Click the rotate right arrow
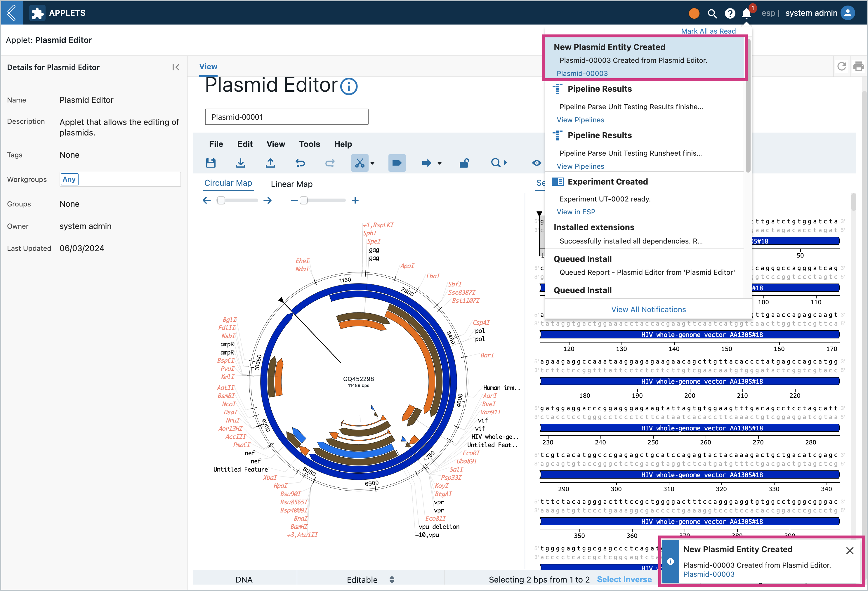 pos(268,201)
